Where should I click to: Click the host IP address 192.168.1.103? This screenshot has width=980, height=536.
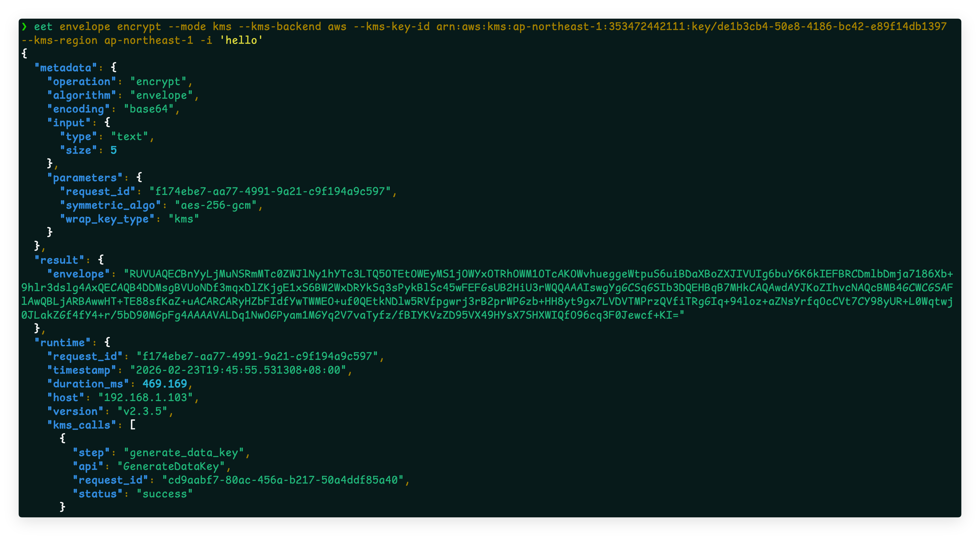pos(146,398)
